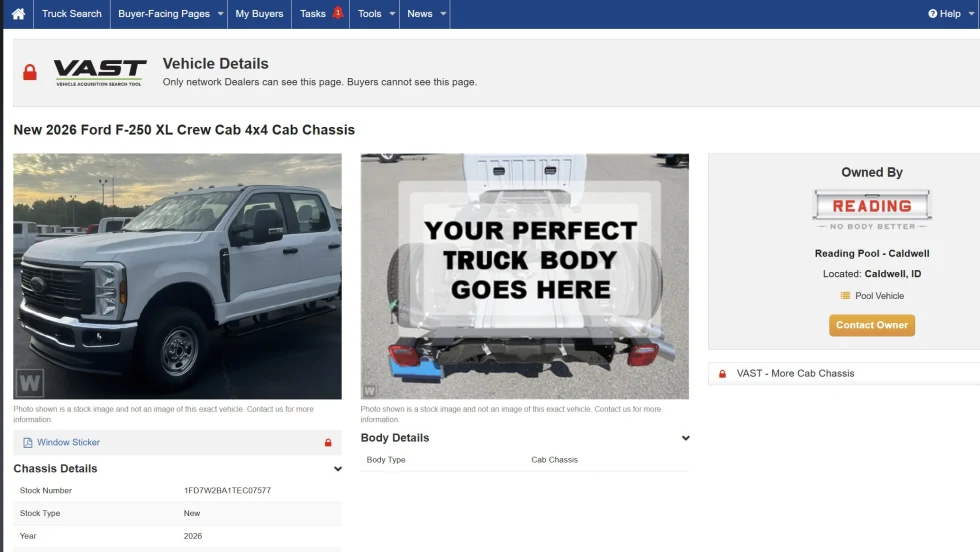The image size is (980, 552).
Task: Expand News dropdown arrow
Action: (443, 14)
